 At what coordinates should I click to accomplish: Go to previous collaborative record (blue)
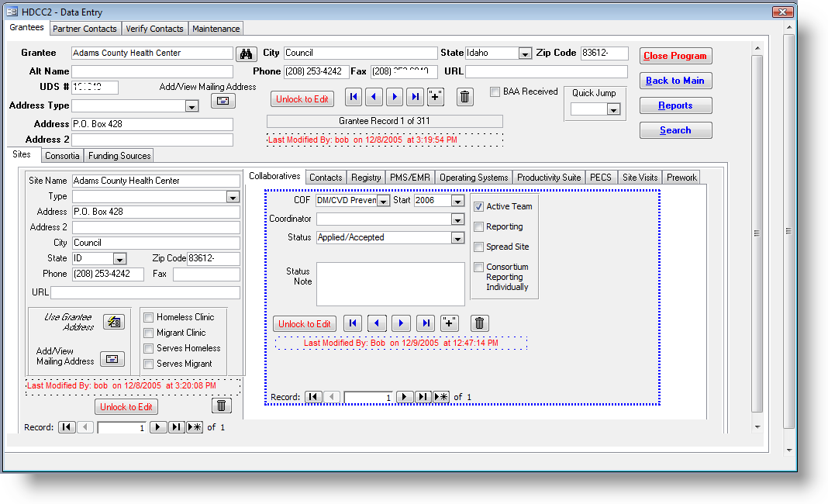pos(377,323)
